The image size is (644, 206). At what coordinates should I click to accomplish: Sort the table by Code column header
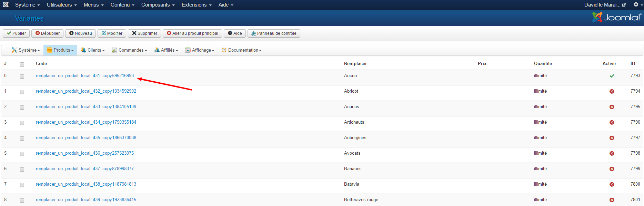point(41,63)
